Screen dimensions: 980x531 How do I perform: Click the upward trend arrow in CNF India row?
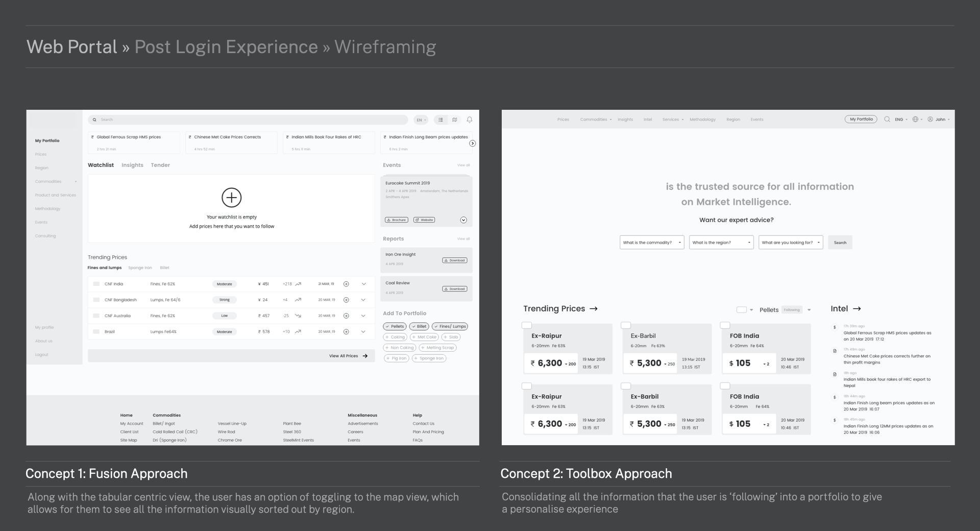pos(298,284)
